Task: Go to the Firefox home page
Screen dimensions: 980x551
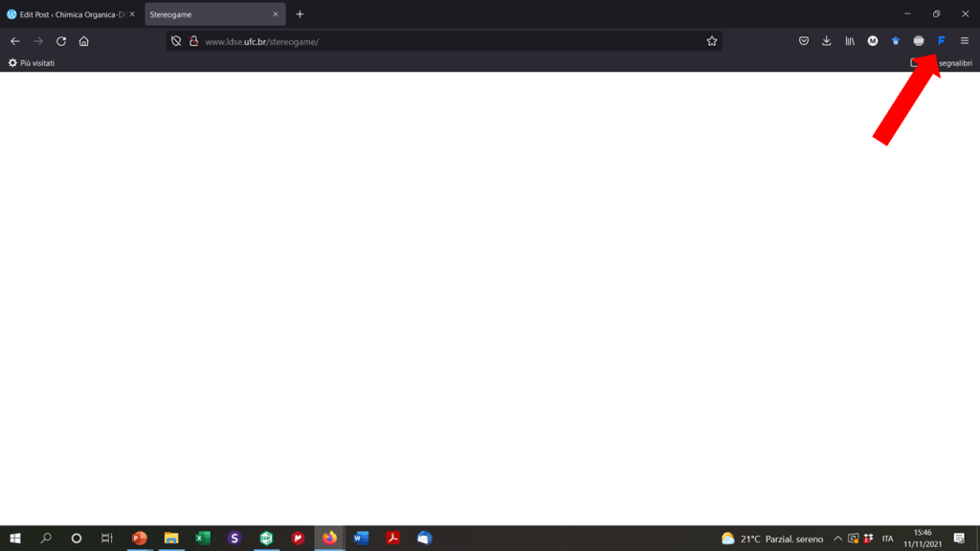Action: coord(84,41)
